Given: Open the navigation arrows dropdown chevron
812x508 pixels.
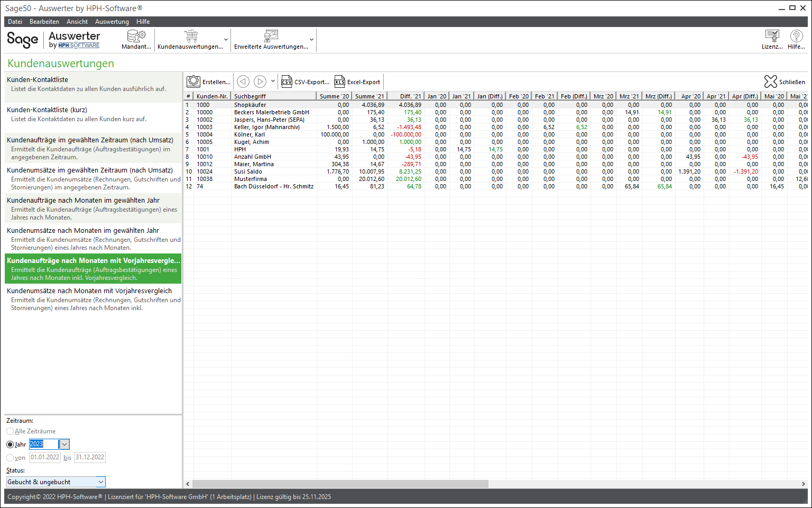Looking at the screenshot, I should click(273, 81).
